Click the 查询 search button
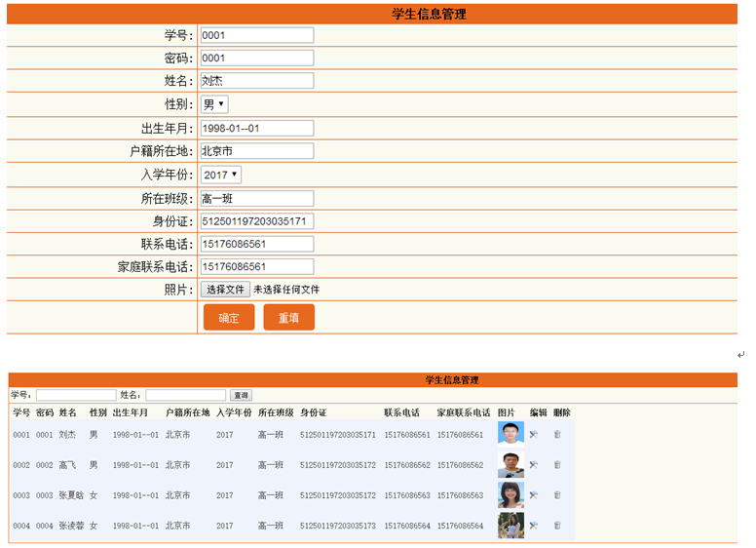The width and height of the screenshot is (756, 548). (241, 395)
